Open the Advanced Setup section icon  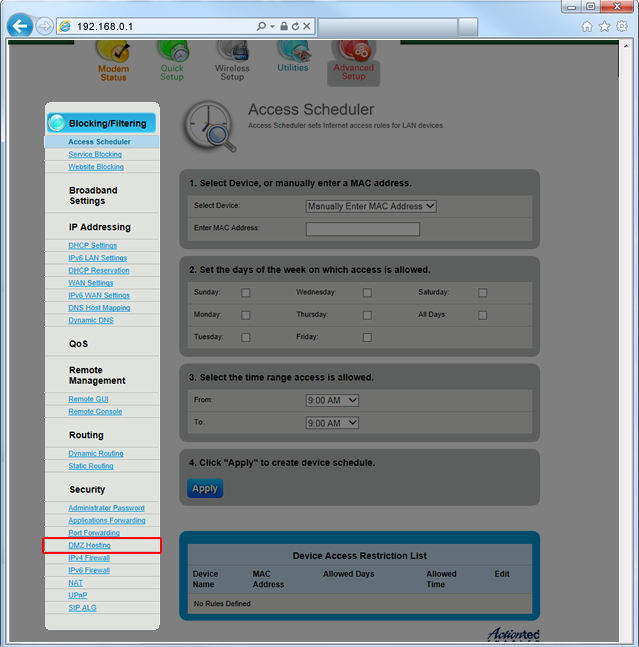click(354, 51)
